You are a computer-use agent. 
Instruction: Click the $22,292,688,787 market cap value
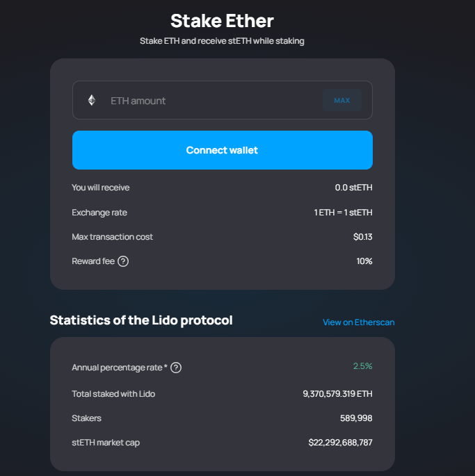point(340,443)
